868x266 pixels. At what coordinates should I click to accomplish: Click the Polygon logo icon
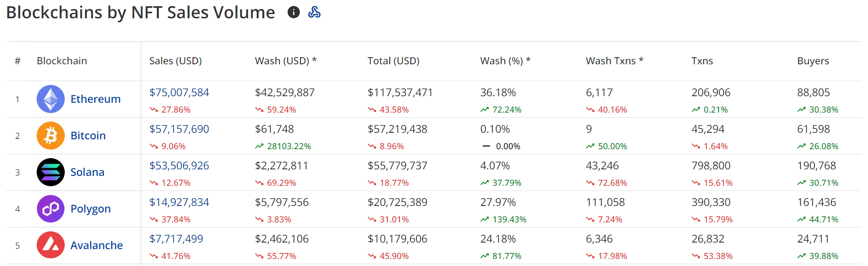51,209
